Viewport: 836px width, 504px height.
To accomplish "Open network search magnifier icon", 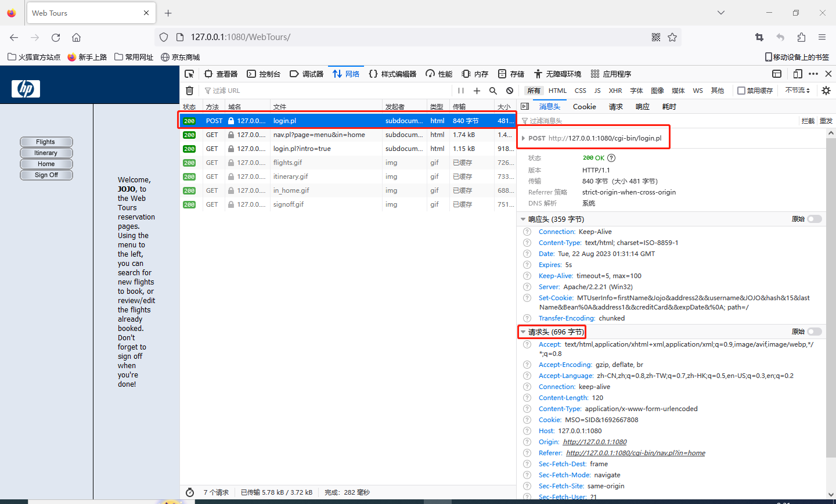I will (x=493, y=91).
